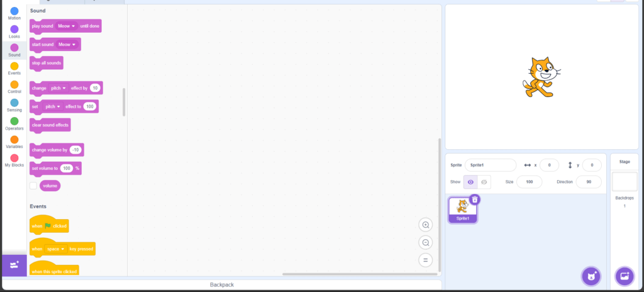
Task: Zoom out the code workspace
Action: [x=426, y=243]
